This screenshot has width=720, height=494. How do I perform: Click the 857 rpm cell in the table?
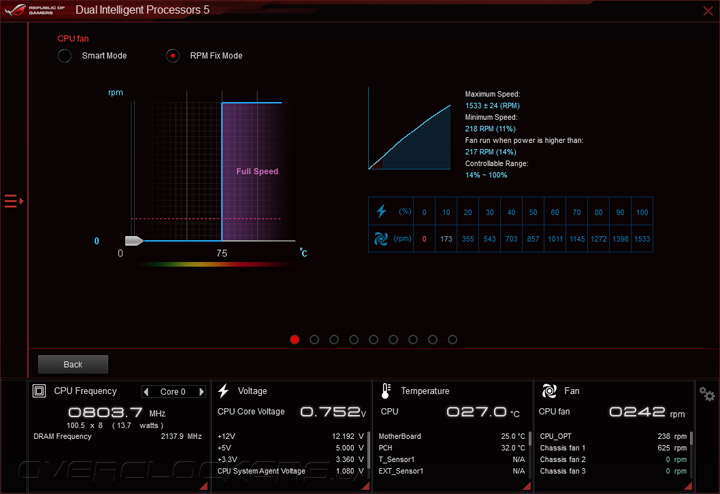[x=533, y=239]
